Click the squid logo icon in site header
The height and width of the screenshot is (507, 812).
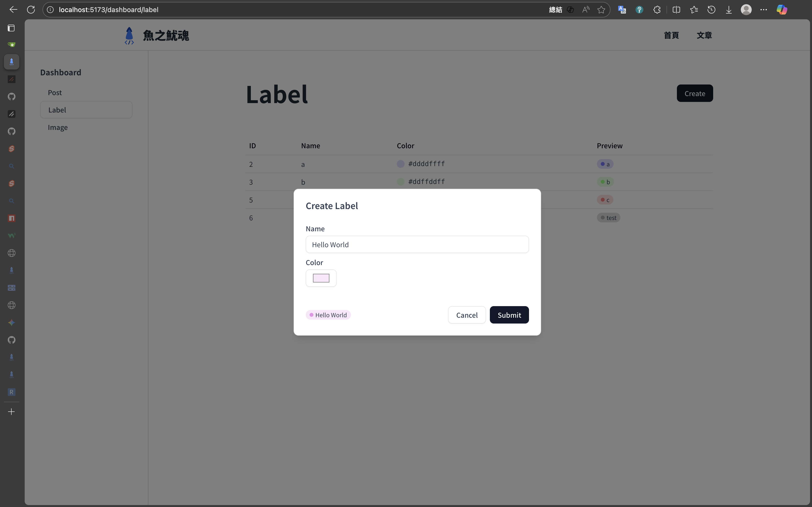[129, 35]
